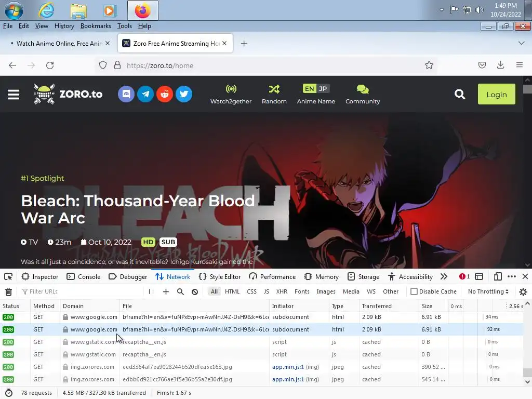Open network settings gear menu
532x399 pixels.
pyautogui.click(x=523, y=292)
